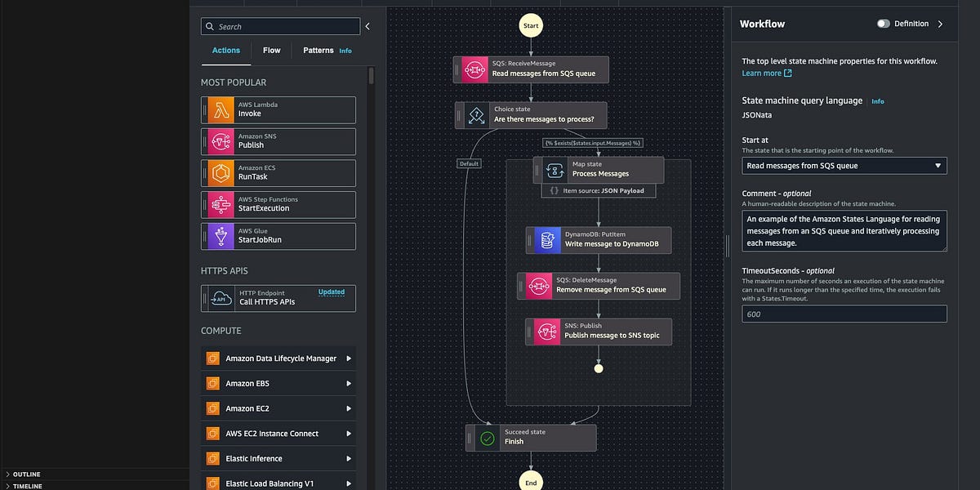
Task: Click the Learn more link
Action: [762, 72]
